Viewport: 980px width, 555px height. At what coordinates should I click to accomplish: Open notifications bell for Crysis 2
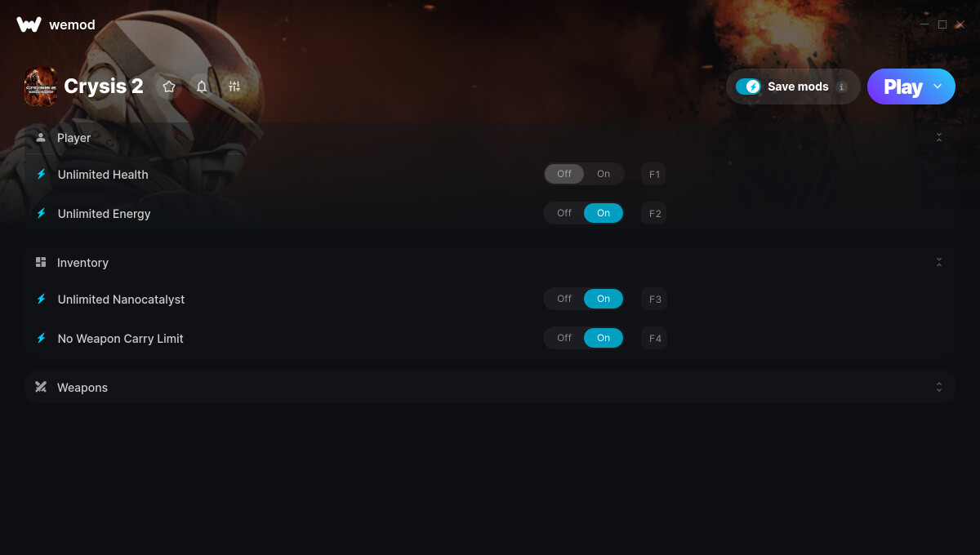coord(202,87)
